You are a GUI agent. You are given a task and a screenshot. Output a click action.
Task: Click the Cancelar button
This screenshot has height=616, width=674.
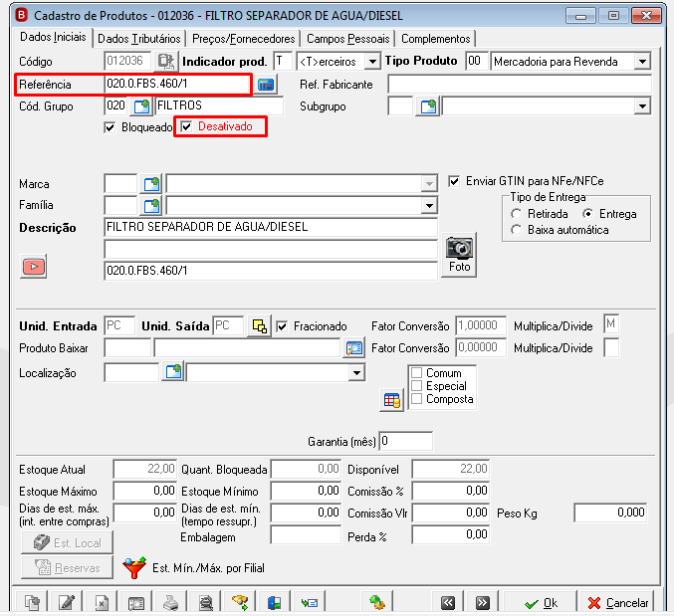[618, 603]
